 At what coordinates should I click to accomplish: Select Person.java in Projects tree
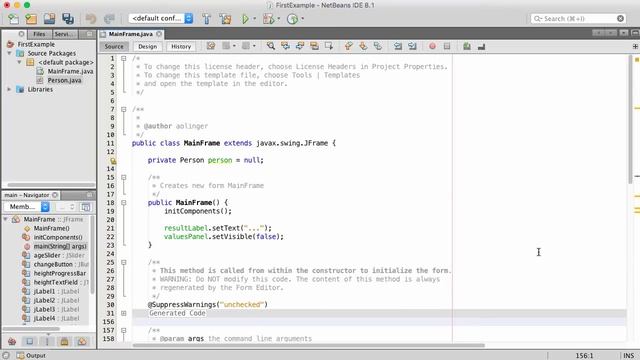[x=64, y=80]
